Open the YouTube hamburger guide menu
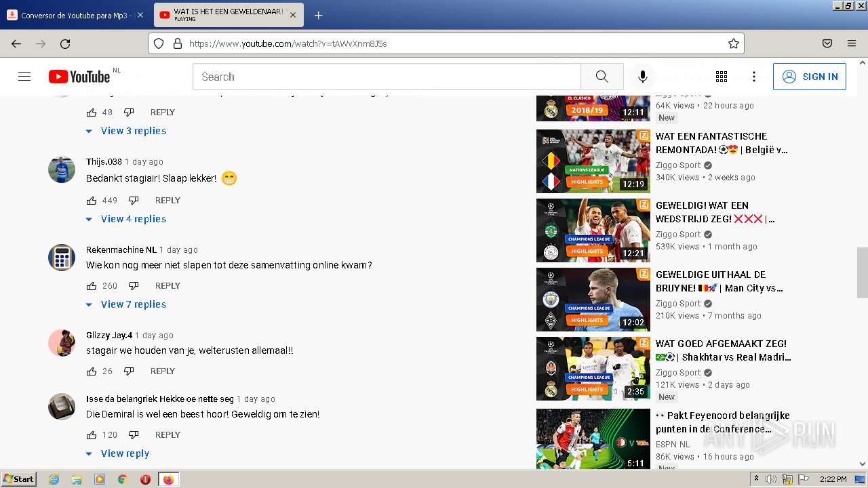Screen dimensions: 868x488 (24, 77)
